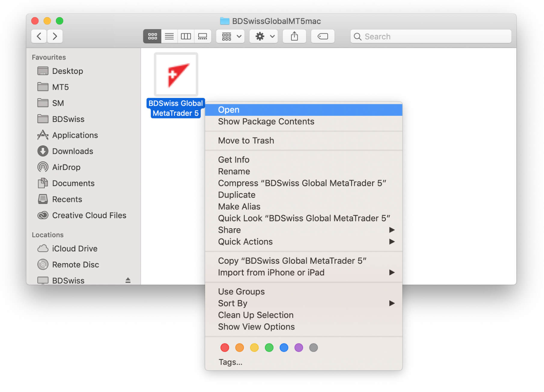The height and width of the screenshot is (392, 544).
Task: Select Open in the context menu
Action: 229,110
